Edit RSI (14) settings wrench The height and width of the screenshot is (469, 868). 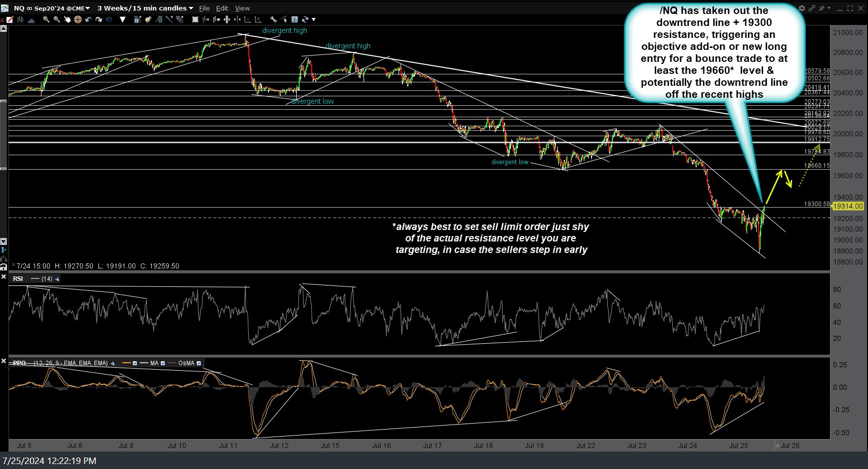point(57,279)
